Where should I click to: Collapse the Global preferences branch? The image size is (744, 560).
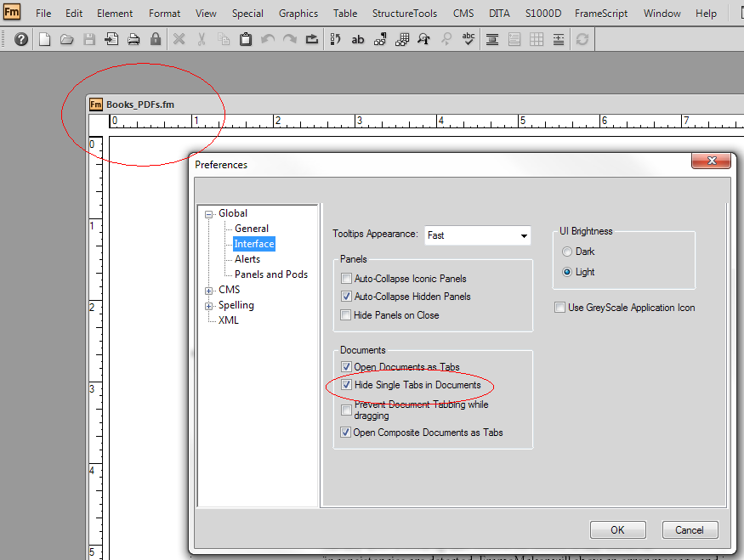point(208,212)
